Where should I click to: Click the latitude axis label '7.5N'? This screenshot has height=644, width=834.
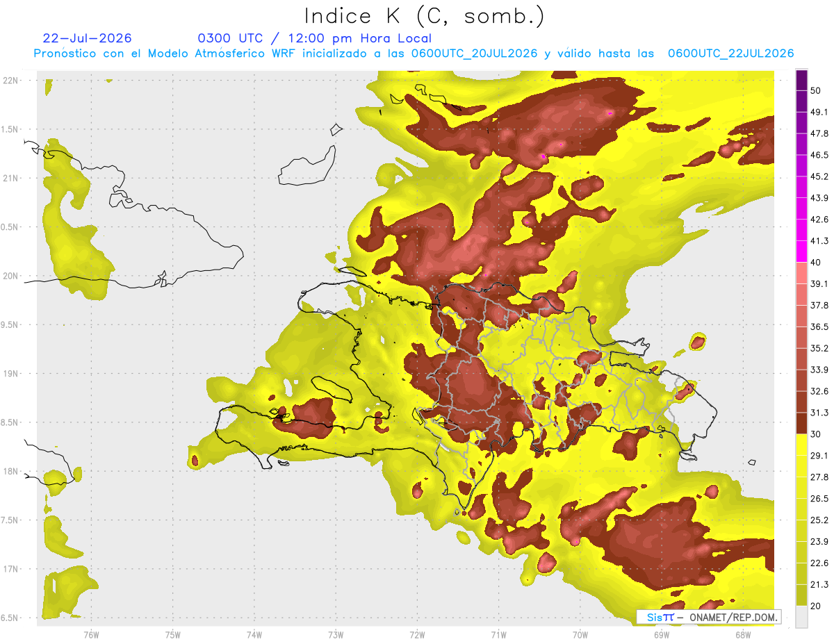click(x=10, y=521)
